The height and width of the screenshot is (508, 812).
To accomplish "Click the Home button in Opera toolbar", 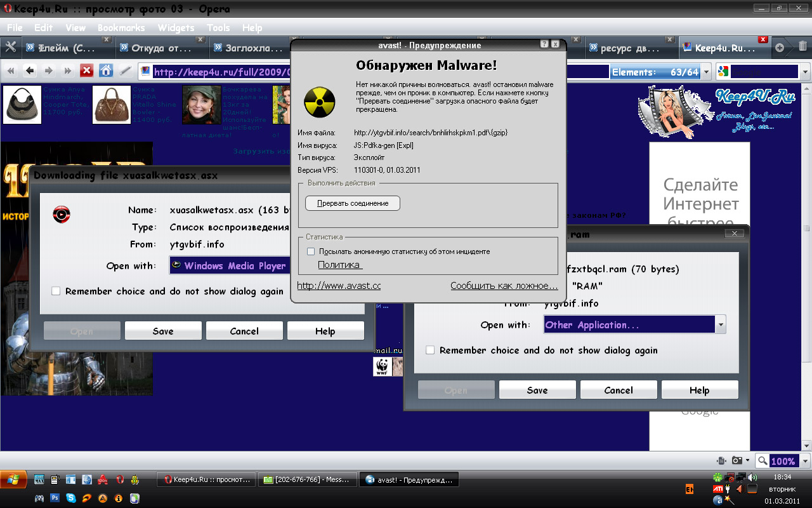I will 106,71.
